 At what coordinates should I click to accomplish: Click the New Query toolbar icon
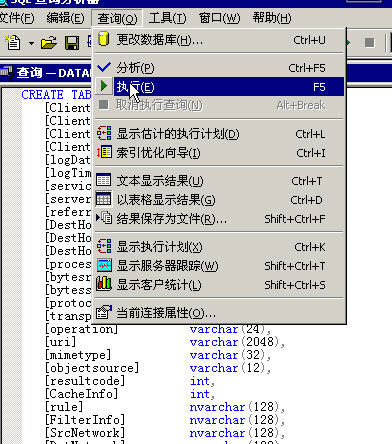click(13, 42)
